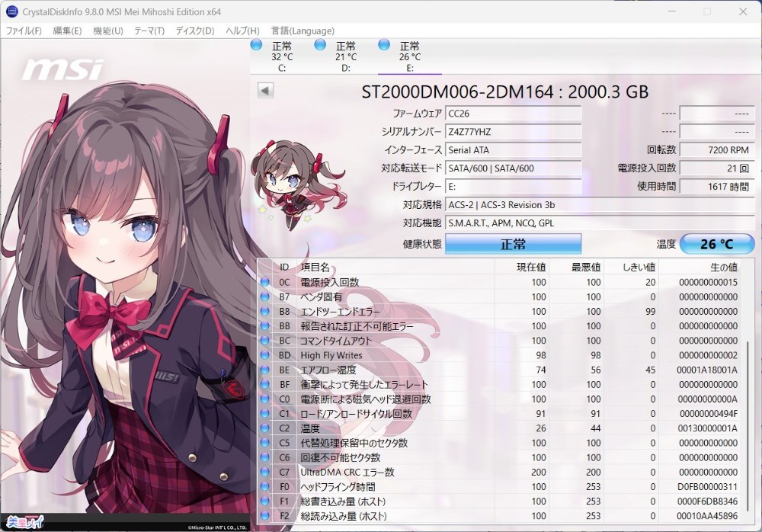Select drive D: tab at 21 °C
Screen dimensions: 762x532
[345, 56]
